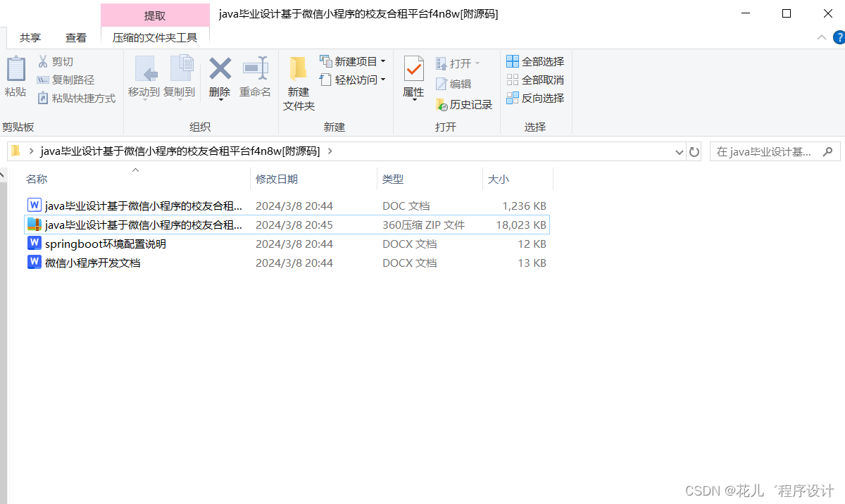Expand the 打开 (Open) dropdown
The height and width of the screenshot is (504, 845).
478,63
